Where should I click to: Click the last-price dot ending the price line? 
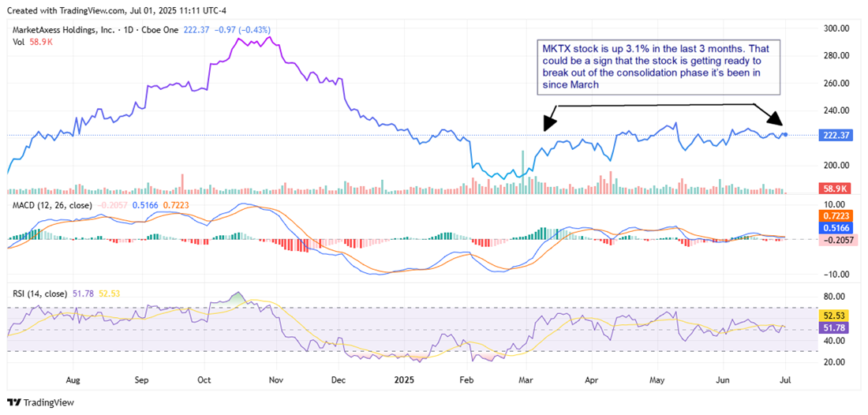[786, 134]
